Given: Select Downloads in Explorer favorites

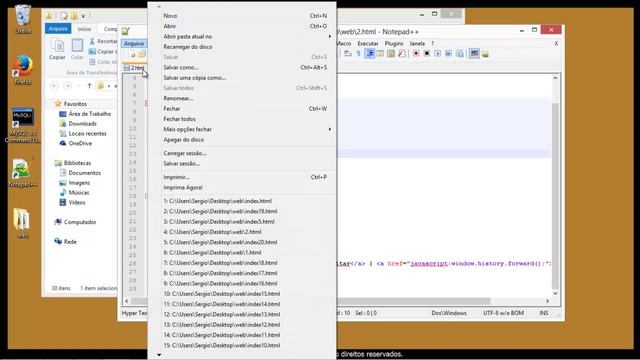Looking at the screenshot, I should [x=82, y=124].
